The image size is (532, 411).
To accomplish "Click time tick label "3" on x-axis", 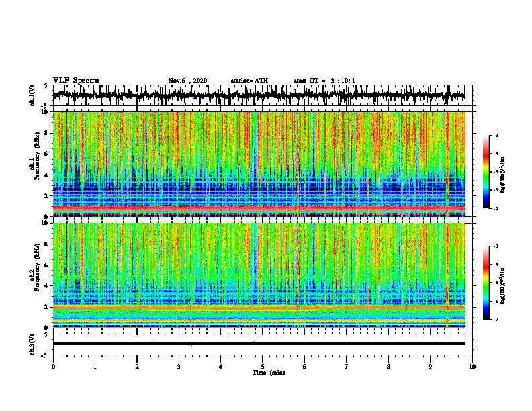I will tap(179, 367).
